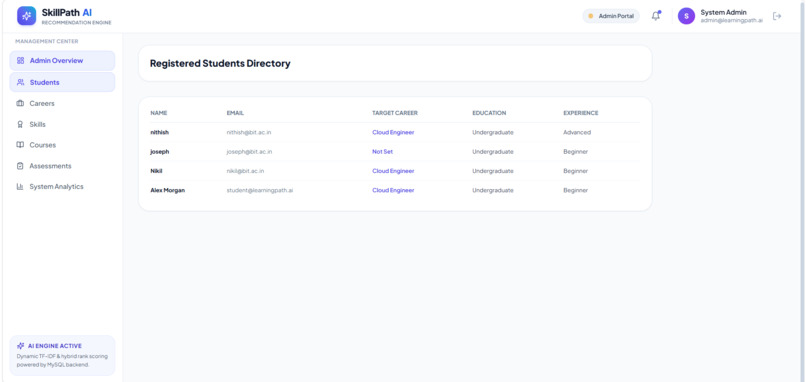Open the Skills section
The width and height of the screenshot is (806, 382).
(x=62, y=124)
